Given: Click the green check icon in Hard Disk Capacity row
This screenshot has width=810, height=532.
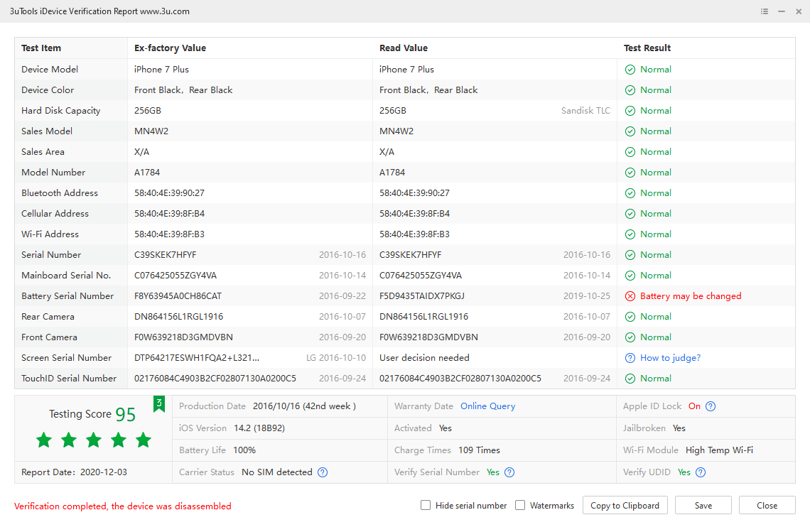Looking at the screenshot, I should pyautogui.click(x=630, y=111).
